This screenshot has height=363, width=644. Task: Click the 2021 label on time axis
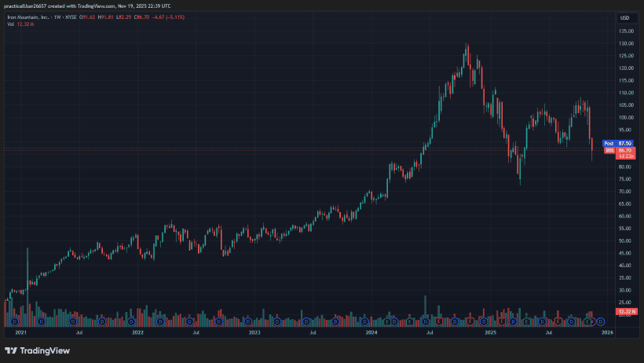(x=20, y=333)
